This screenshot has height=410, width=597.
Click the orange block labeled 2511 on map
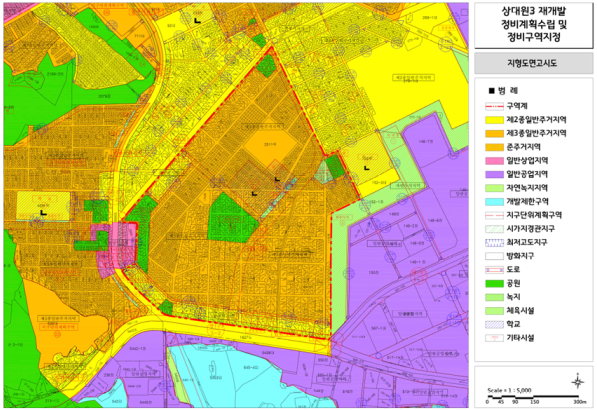[x=270, y=146]
